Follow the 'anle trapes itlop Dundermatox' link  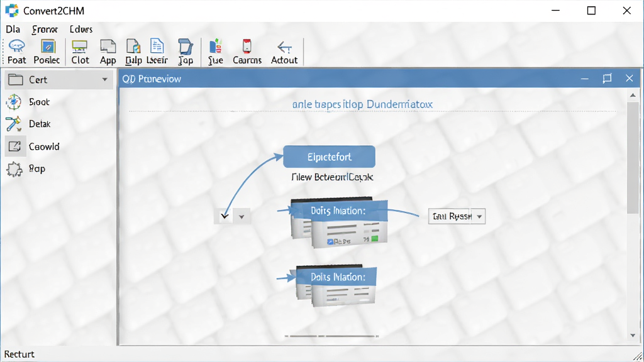362,104
